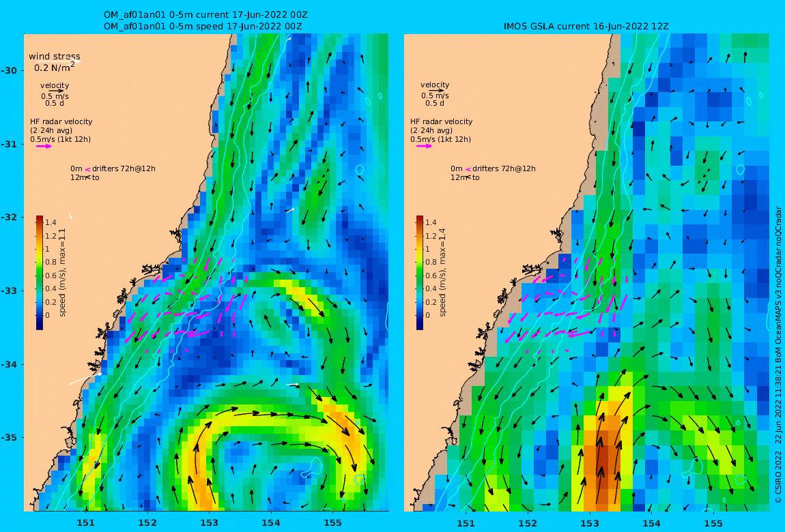Click the 153 longitude label under the left map
Viewport: 785px width, 532px height.
210,523
